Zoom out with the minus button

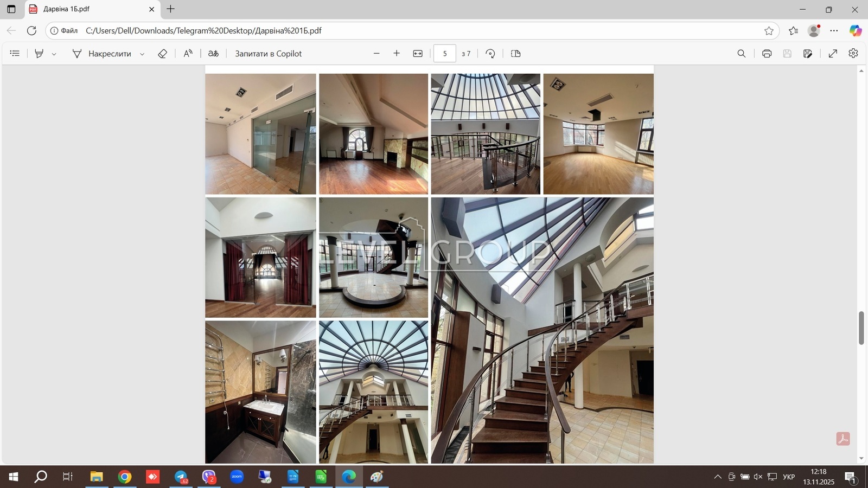[376, 53]
